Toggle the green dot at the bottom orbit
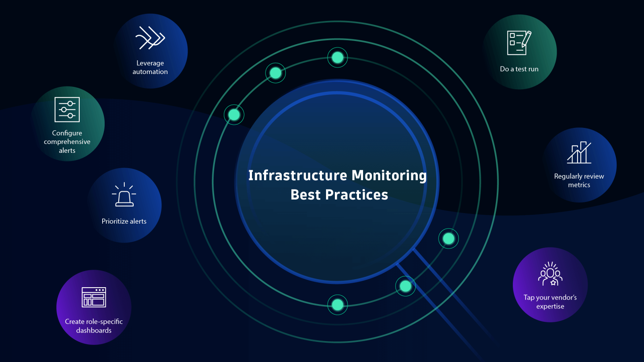 (337, 305)
